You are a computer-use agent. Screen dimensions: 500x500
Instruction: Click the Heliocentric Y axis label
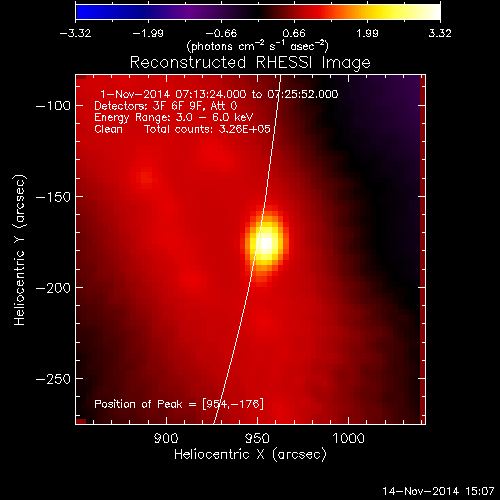pos(20,250)
